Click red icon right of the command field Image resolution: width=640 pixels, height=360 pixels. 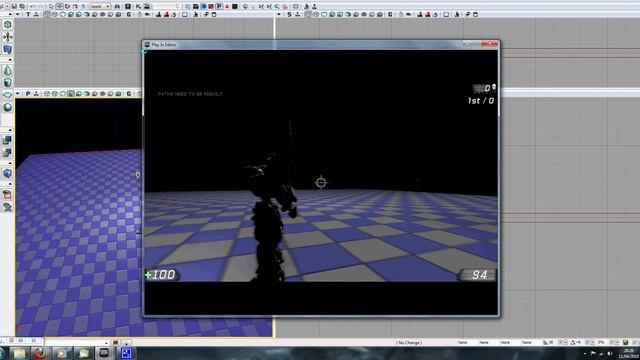[x=116, y=342]
